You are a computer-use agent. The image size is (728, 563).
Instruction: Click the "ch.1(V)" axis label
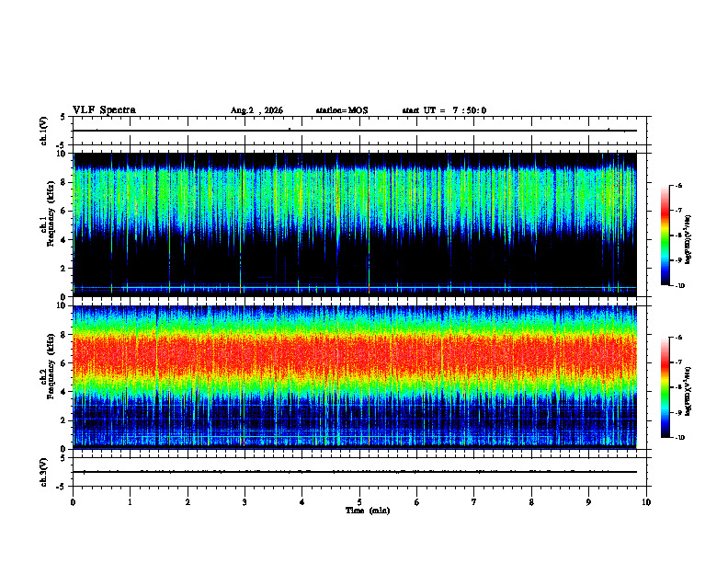44,131
